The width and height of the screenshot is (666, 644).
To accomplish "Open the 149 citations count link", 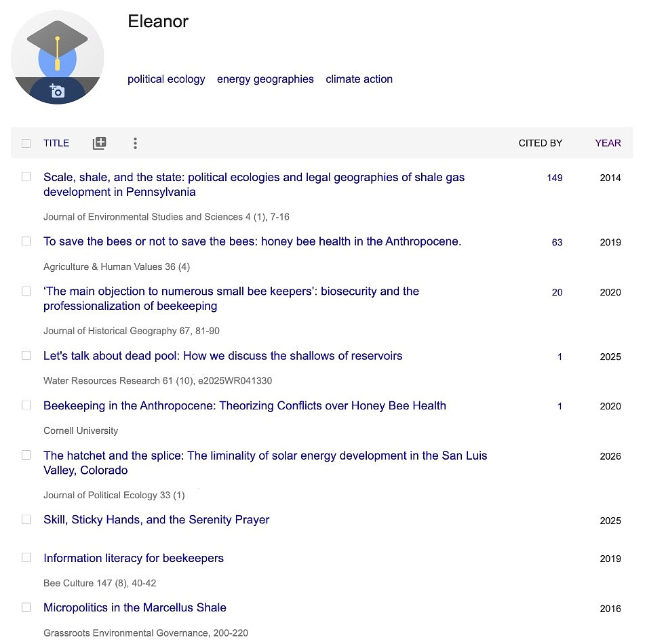I will pyautogui.click(x=555, y=178).
